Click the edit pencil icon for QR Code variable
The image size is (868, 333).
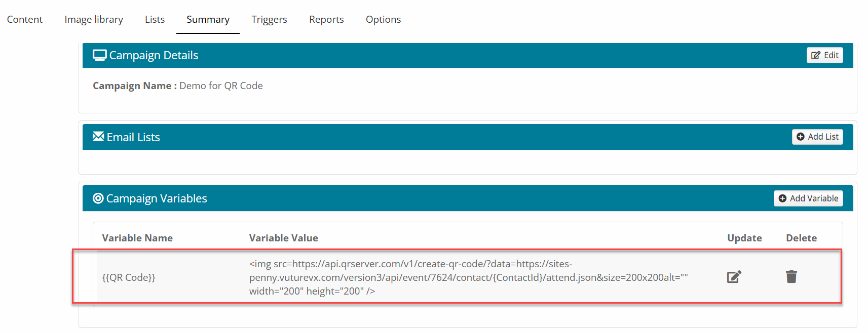click(734, 277)
